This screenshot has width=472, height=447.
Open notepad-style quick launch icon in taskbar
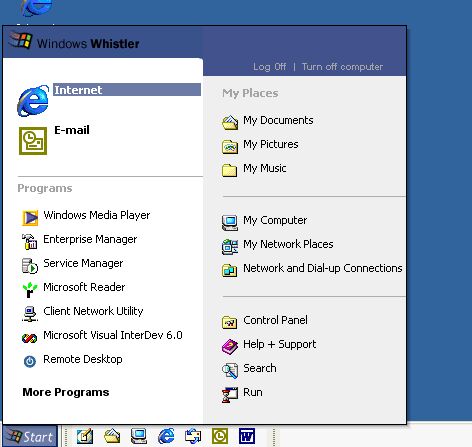click(x=85, y=436)
